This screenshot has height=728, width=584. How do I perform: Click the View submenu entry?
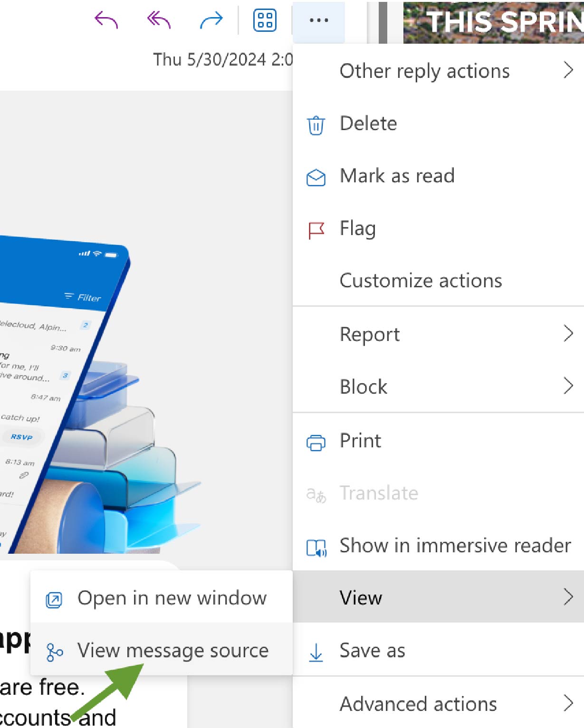tap(360, 598)
